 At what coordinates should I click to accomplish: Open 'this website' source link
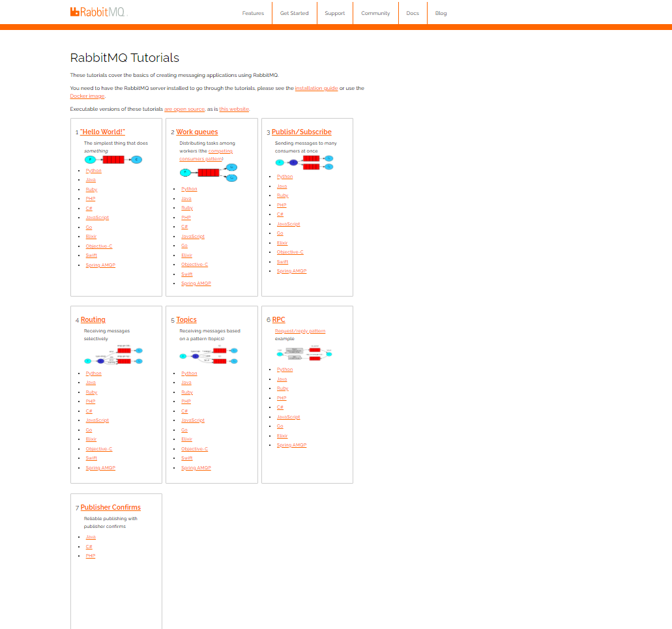point(235,110)
